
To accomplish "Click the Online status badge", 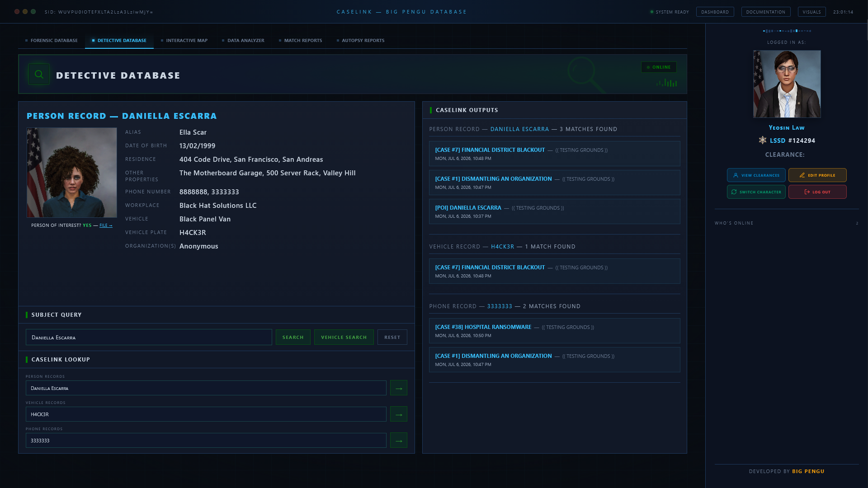I will coord(659,67).
